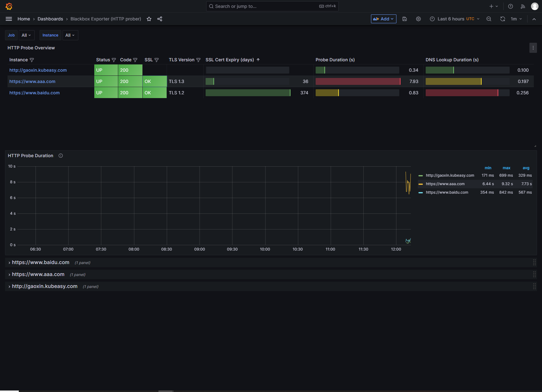Click the HTTP Probe Duration panel title
Viewport: 542px width, 392px height.
(30, 156)
